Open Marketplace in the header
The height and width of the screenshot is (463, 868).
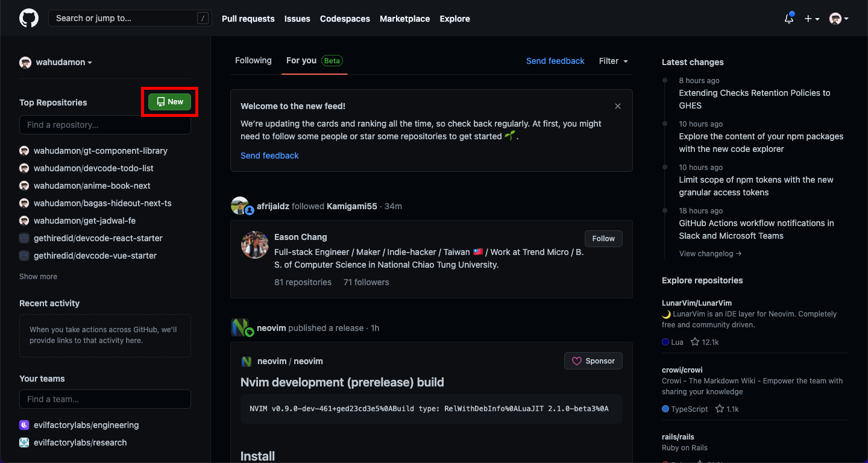pyautogui.click(x=405, y=19)
